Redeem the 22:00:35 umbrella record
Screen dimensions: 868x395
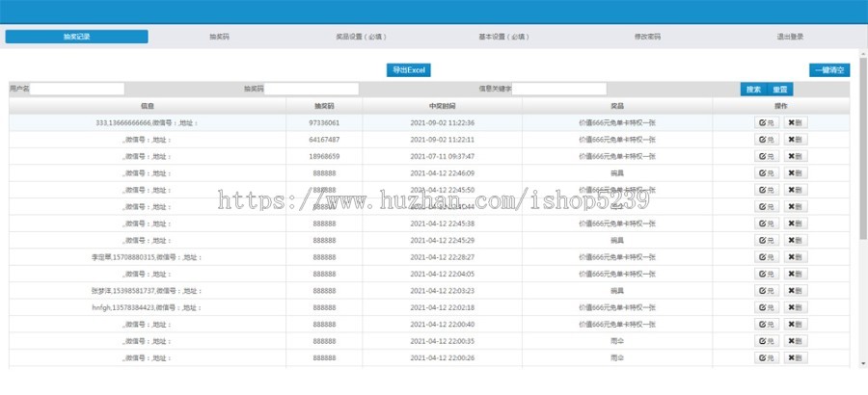[768, 341]
